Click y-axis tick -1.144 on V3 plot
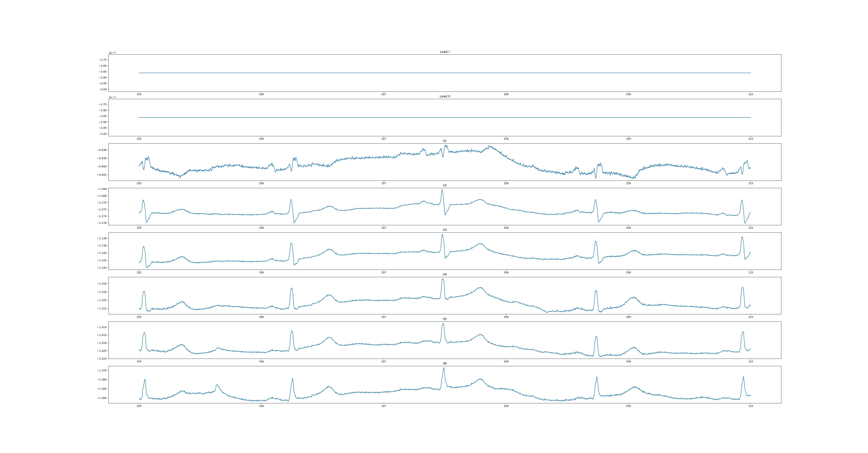This screenshot has height=453, width=868. (102, 268)
